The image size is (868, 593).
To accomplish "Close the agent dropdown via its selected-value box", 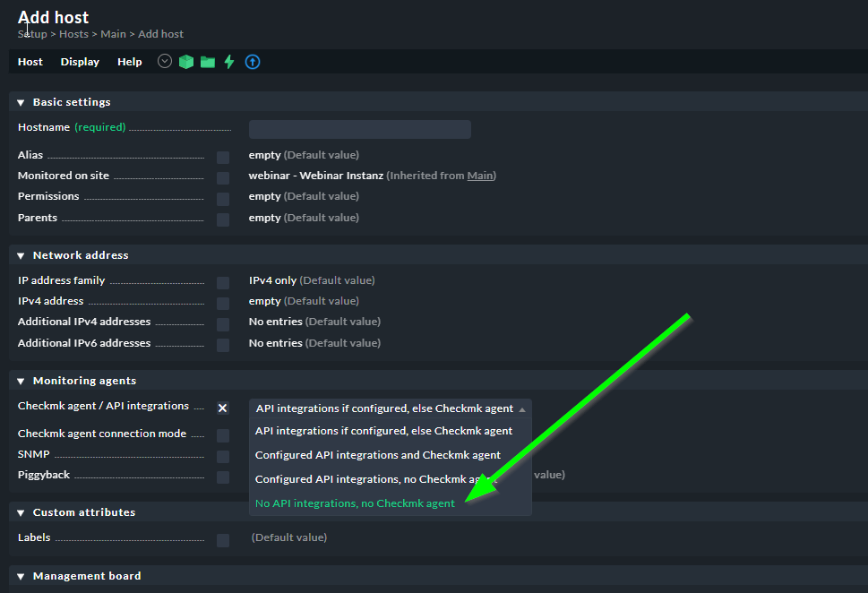I will point(390,408).
